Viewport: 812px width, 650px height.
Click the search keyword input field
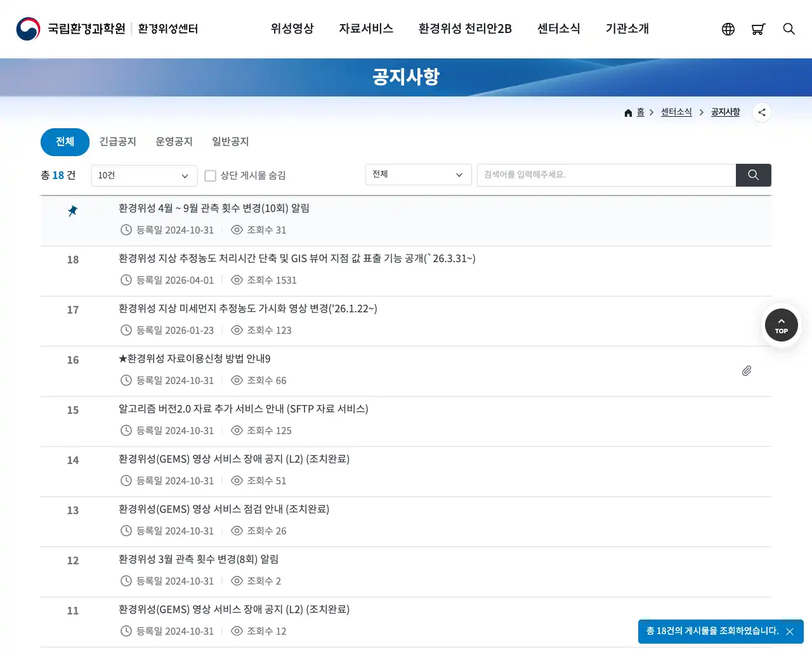point(606,175)
